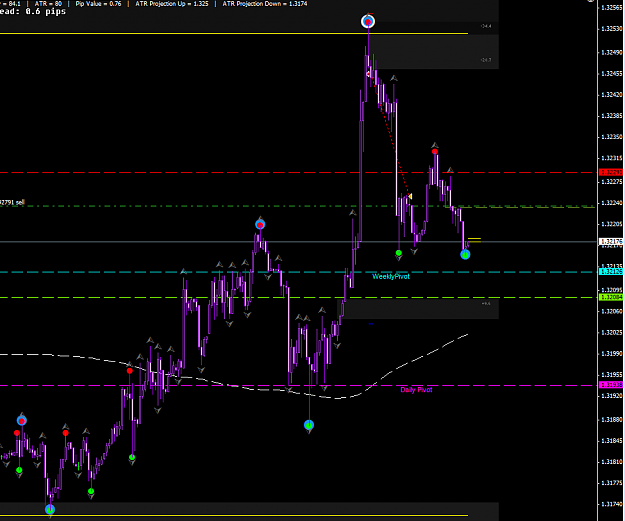Select the magenta 1.31938 price tag
625x521 pixels.
click(611, 385)
